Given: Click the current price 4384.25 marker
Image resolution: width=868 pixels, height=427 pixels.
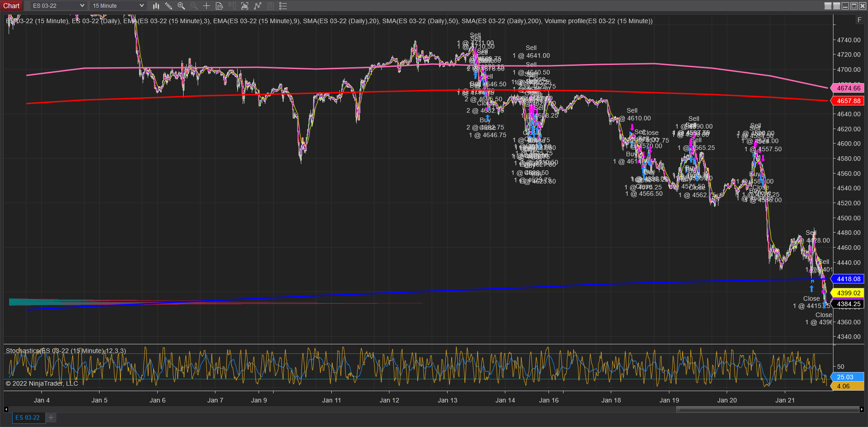Looking at the screenshot, I should click(x=848, y=304).
